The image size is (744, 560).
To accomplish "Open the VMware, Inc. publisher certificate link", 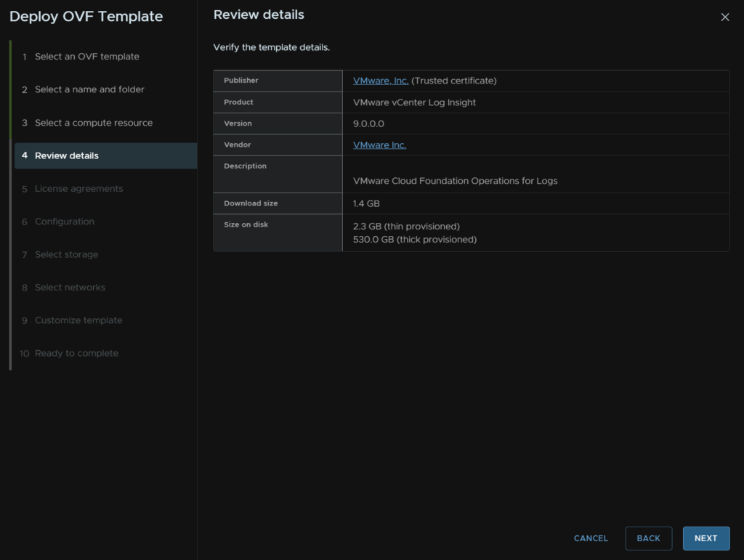I will 381,81.
